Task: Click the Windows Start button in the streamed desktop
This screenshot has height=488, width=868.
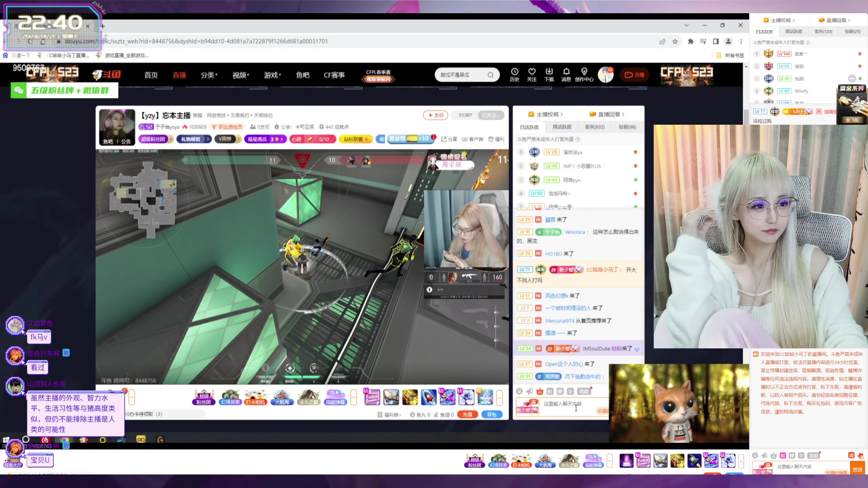Action: point(6,440)
